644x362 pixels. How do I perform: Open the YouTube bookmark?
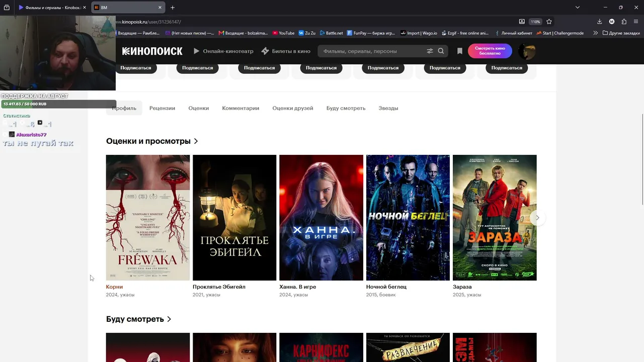[283, 33]
